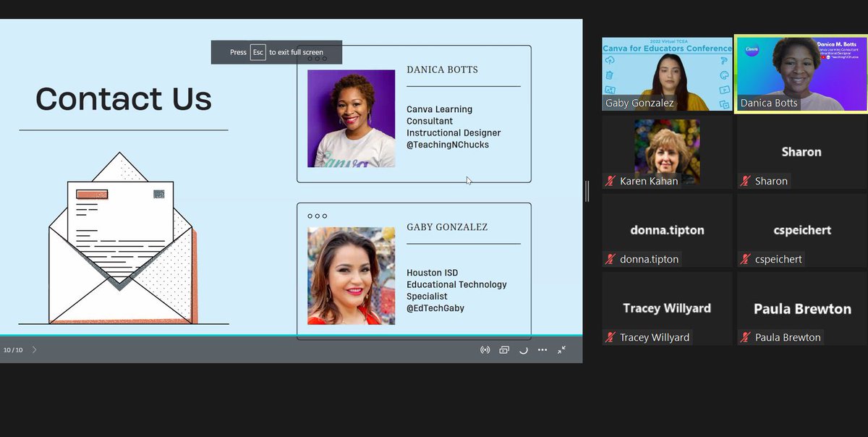The width and height of the screenshot is (868, 437).
Task: Click the DANICA BOTTS heading on the slide
Action: tap(442, 70)
